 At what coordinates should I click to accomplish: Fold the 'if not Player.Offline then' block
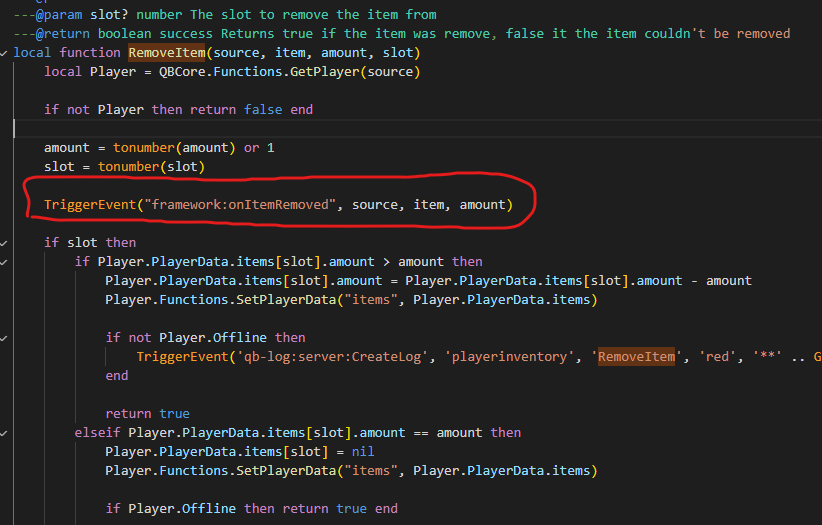point(6,338)
